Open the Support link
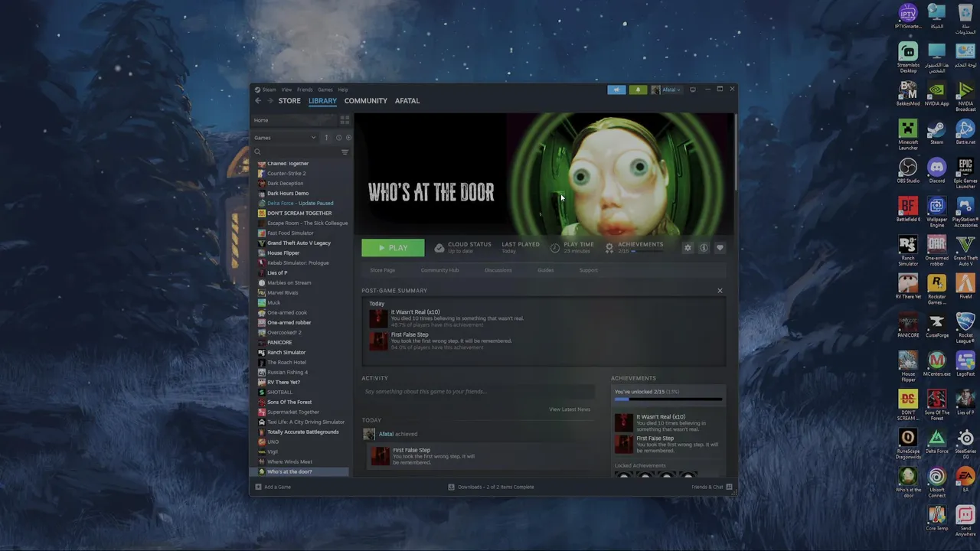Image resolution: width=980 pixels, height=551 pixels. point(589,270)
